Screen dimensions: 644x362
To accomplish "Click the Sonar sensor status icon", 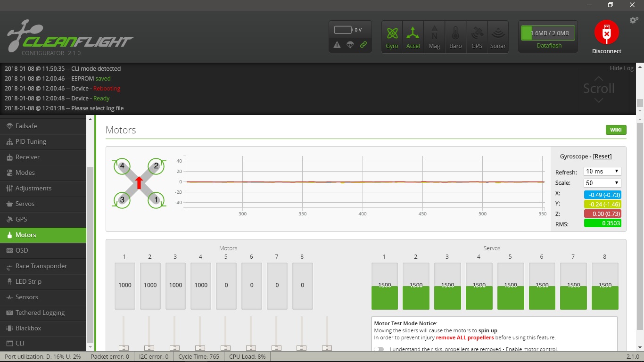I will click(x=498, y=37).
